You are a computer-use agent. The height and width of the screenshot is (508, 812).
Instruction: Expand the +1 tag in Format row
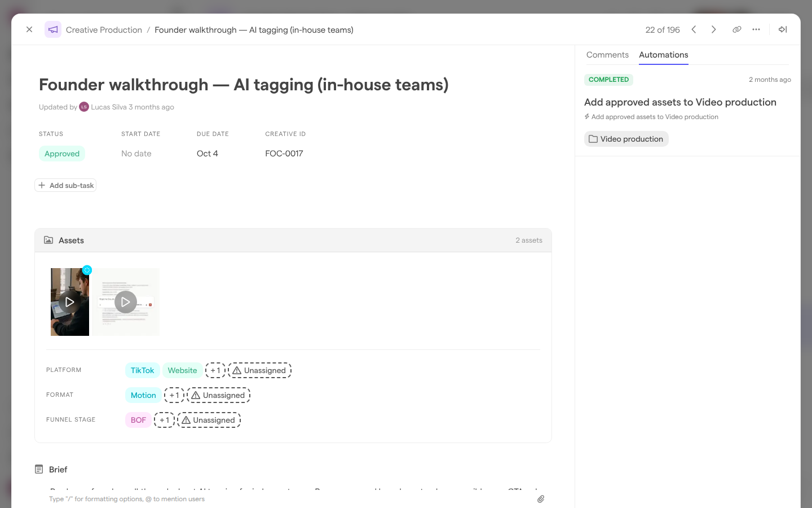pyautogui.click(x=174, y=395)
